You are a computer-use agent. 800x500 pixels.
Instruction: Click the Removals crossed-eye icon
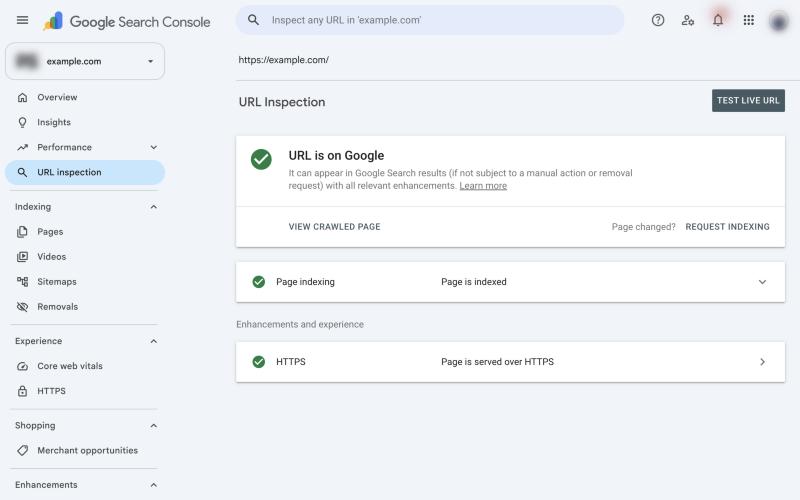[x=22, y=307]
